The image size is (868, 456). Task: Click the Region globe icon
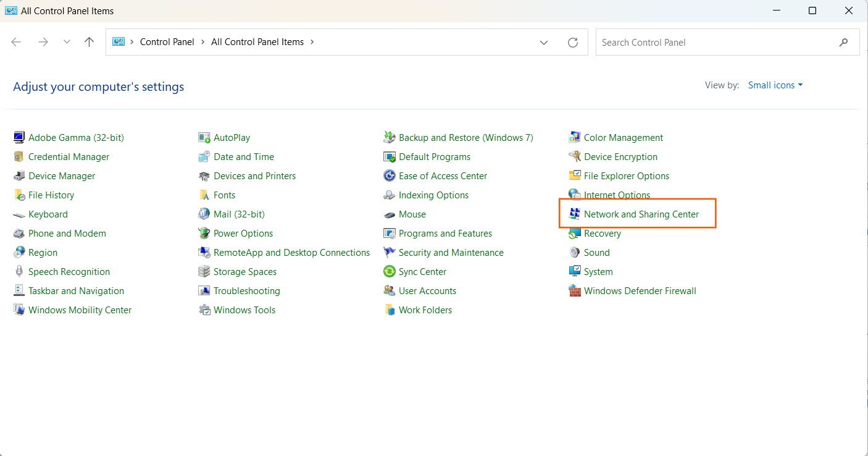(19, 252)
